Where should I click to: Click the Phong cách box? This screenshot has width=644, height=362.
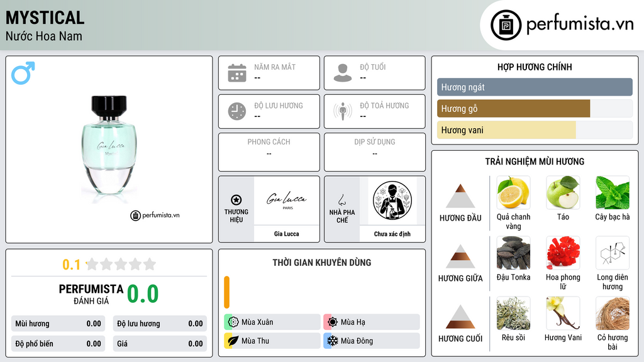[x=269, y=152]
